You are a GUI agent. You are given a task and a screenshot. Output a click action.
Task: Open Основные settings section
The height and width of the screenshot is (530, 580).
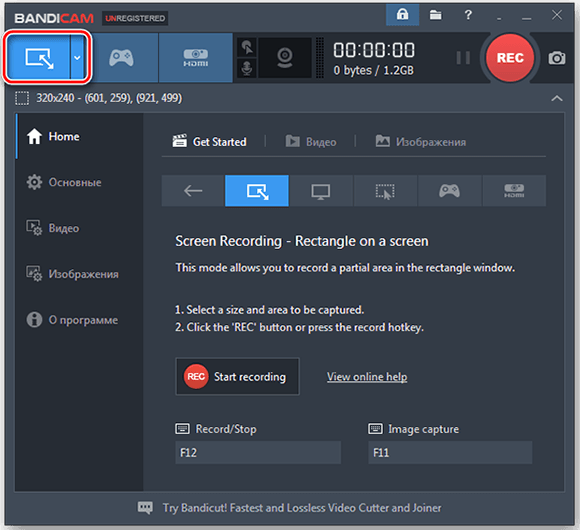(80, 182)
